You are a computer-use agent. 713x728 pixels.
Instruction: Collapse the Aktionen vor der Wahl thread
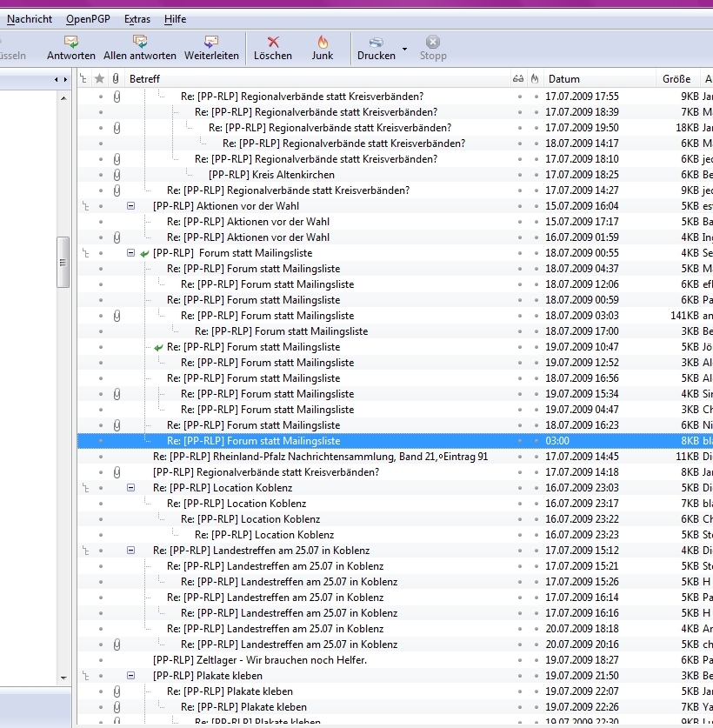click(131, 206)
